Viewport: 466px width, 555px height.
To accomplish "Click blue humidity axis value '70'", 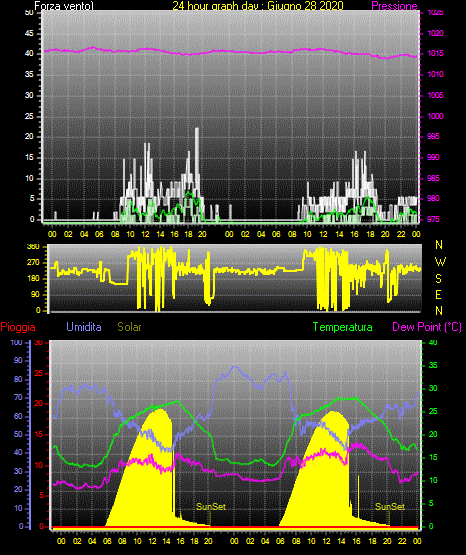I will pos(18,397).
